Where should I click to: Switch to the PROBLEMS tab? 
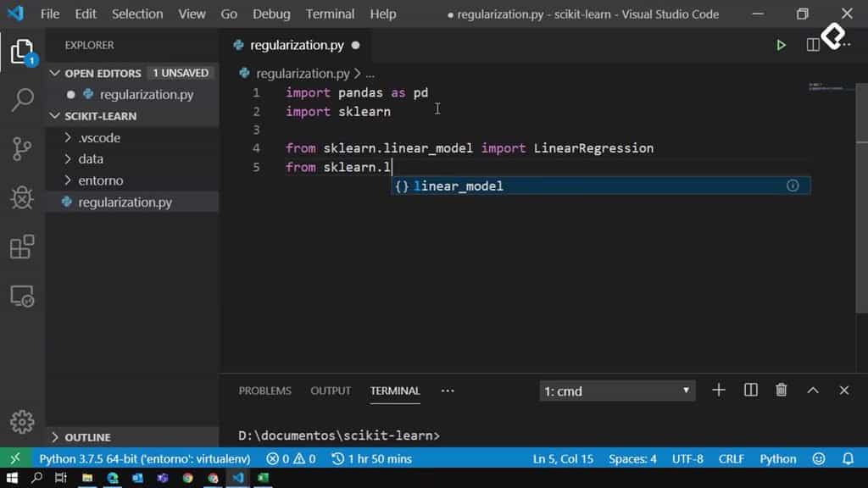pyautogui.click(x=265, y=391)
